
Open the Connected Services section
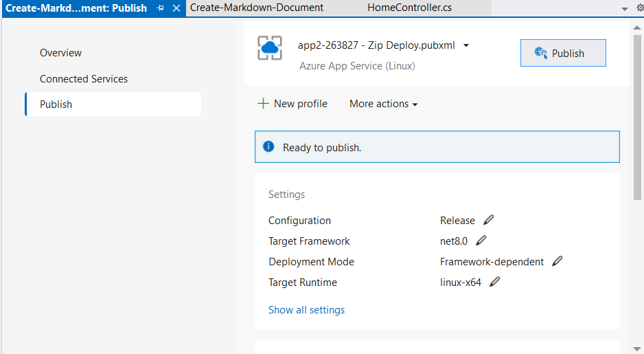(x=84, y=78)
